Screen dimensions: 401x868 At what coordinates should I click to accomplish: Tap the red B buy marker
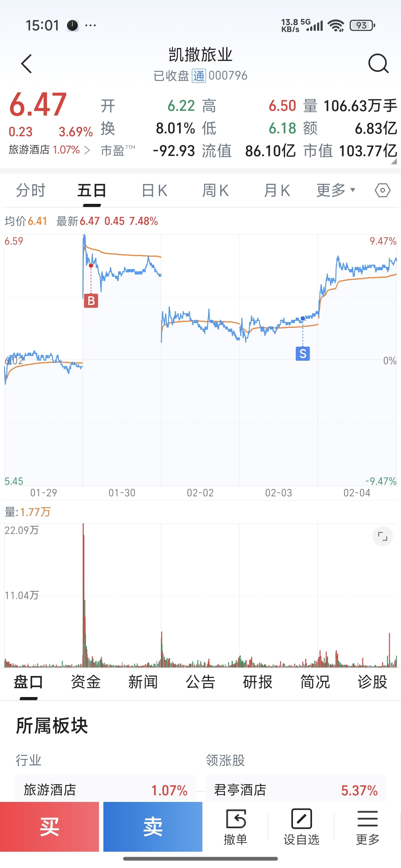(x=91, y=301)
